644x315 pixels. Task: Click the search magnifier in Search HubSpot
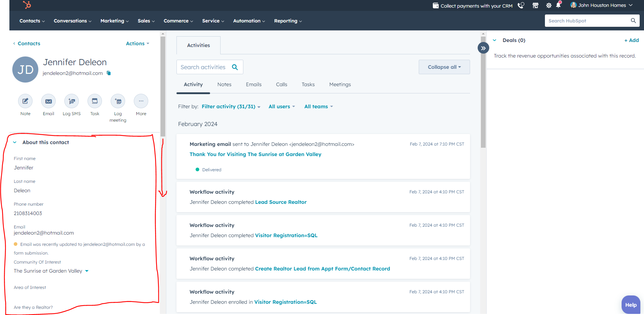click(633, 21)
